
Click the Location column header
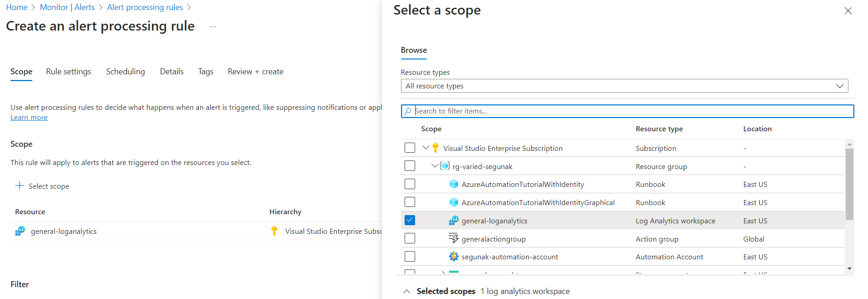click(757, 129)
